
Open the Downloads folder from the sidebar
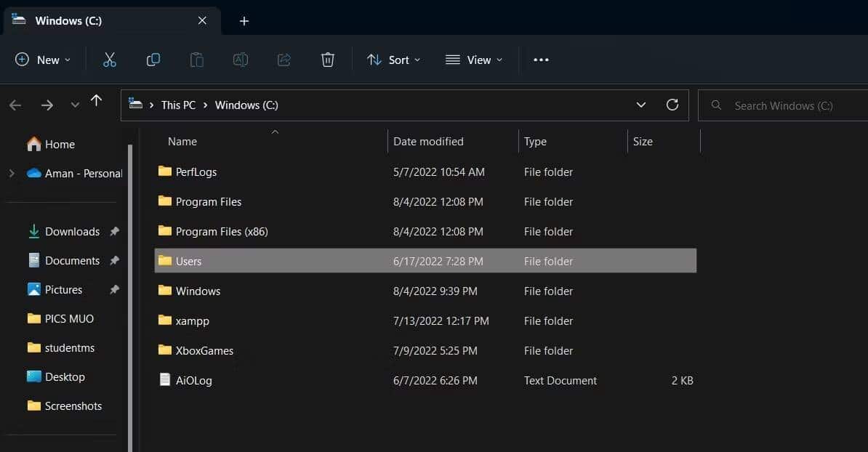pyautogui.click(x=72, y=231)
